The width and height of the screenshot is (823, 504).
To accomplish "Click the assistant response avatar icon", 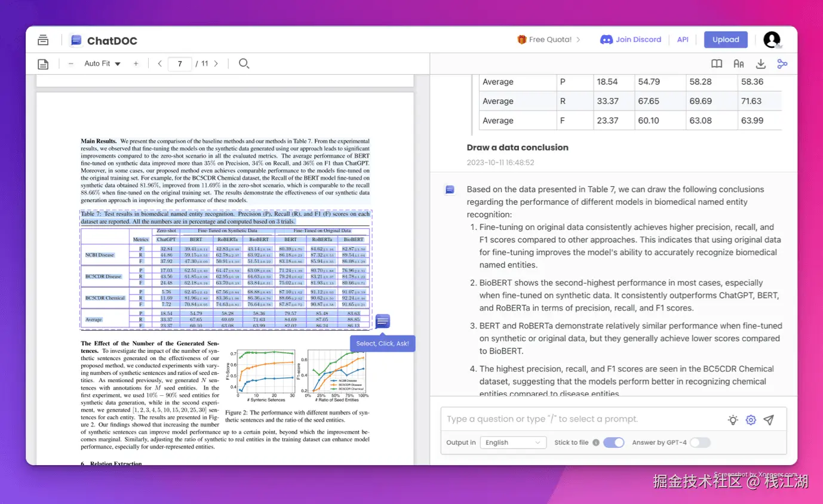I will click(x=450, y=190).
